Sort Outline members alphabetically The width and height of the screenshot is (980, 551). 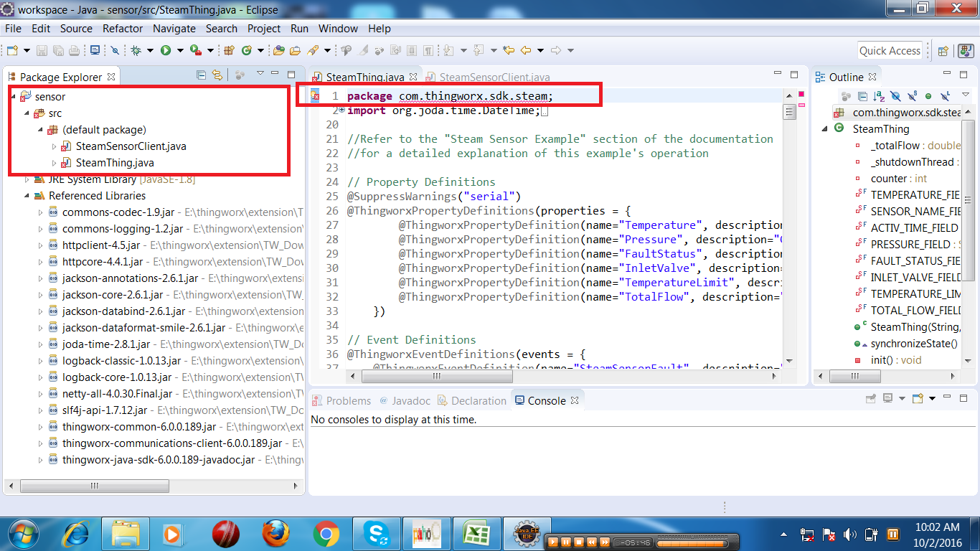pos(879,96)
